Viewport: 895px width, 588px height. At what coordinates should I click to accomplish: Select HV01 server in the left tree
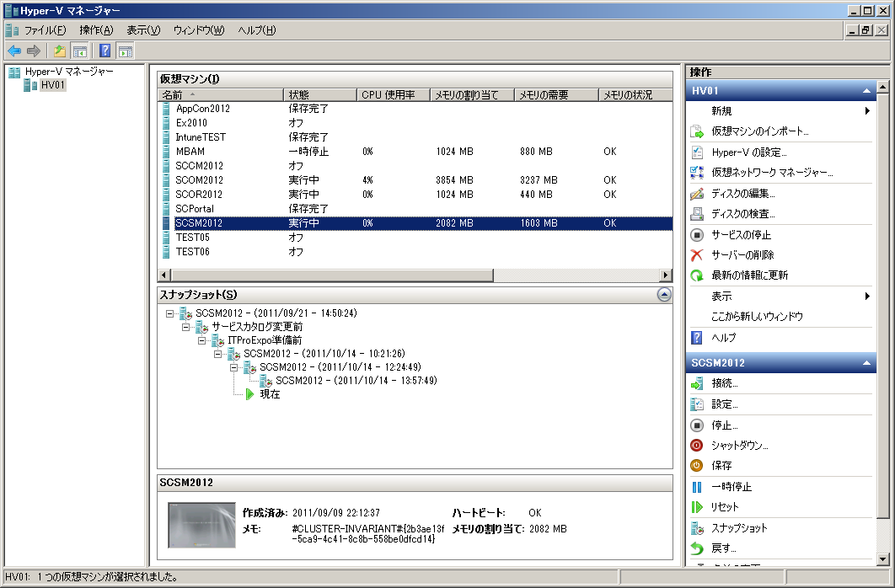[53, 85]
